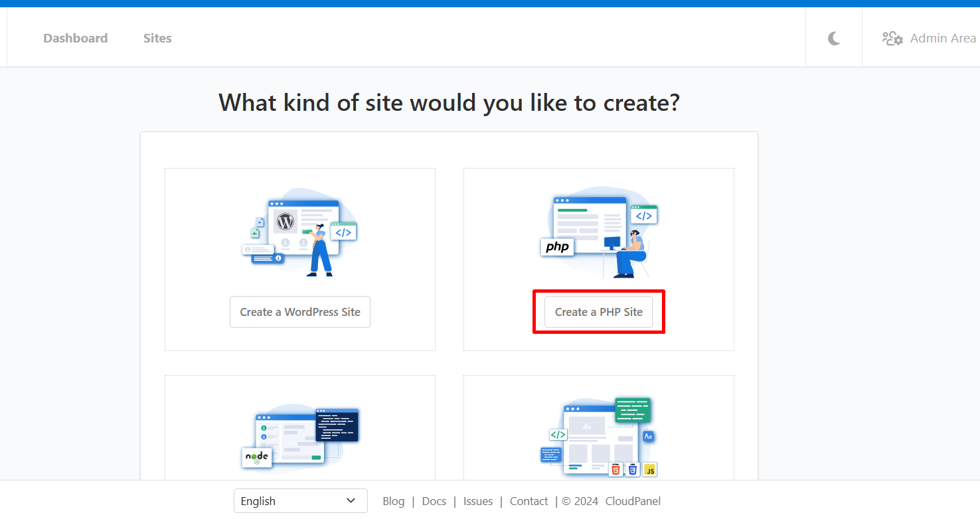Switch to the Dashboard tab

pyautogui.click(x=75, y=38)
